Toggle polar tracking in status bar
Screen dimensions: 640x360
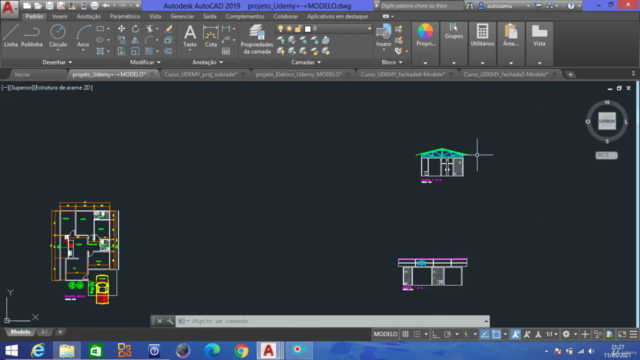pos(447,334)
